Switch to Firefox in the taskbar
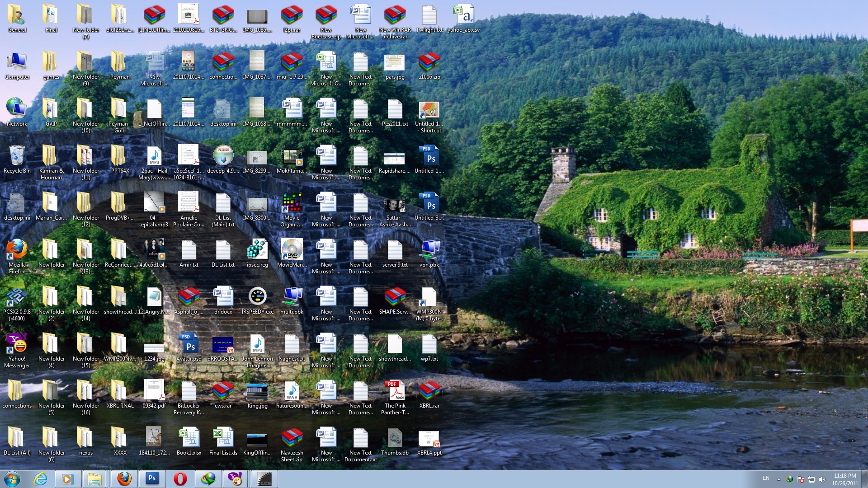The height and width of the screenshot is (488, 868). coord(124,479)
